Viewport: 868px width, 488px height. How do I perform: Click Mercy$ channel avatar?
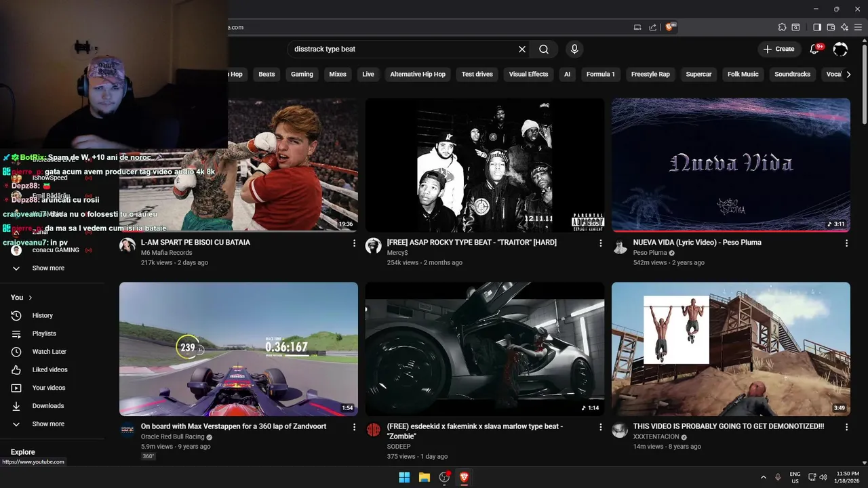373,245
